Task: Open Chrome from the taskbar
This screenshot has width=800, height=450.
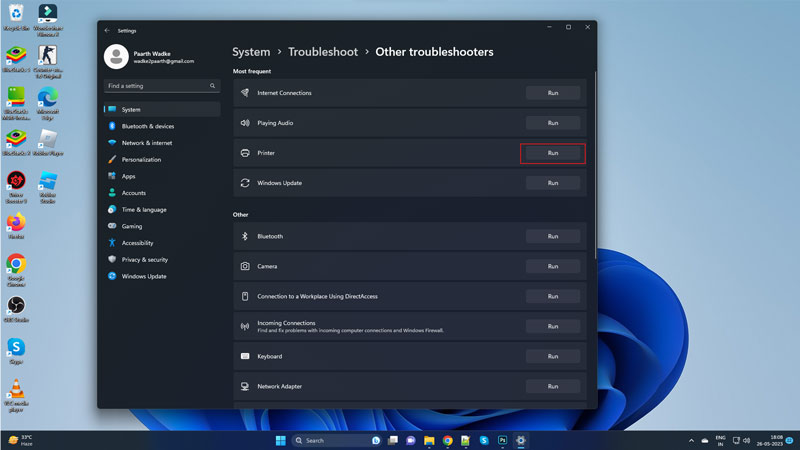Action: [447, 440]
